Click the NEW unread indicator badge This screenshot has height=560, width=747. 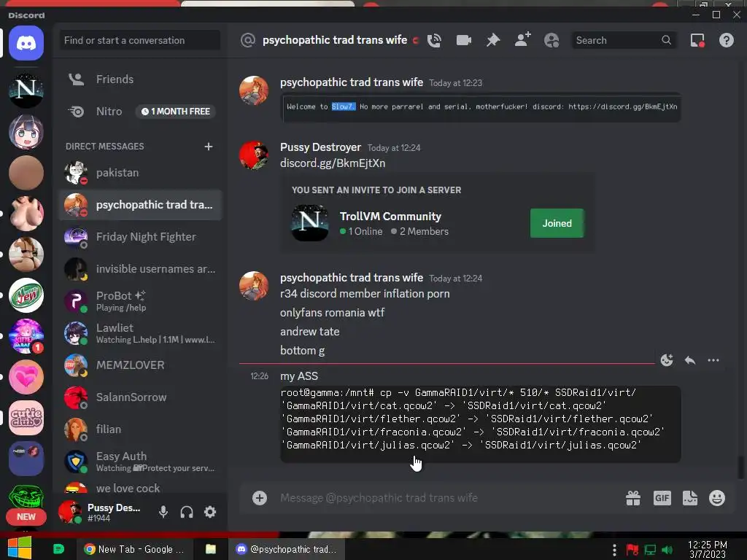pos(26,517)
